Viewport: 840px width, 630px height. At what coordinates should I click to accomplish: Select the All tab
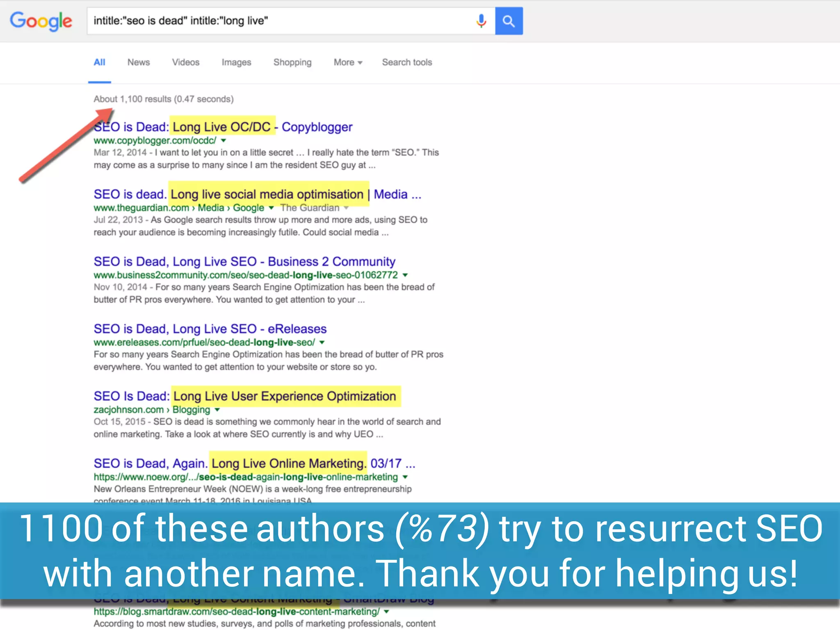pyautogui.click(x=99, y=62)
